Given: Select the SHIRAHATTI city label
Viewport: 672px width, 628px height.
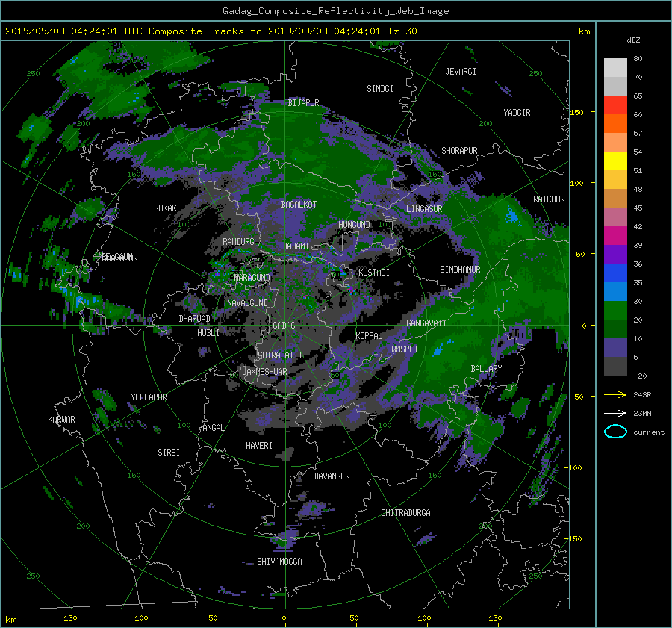Looking at the screenshot, I should 280,355.
